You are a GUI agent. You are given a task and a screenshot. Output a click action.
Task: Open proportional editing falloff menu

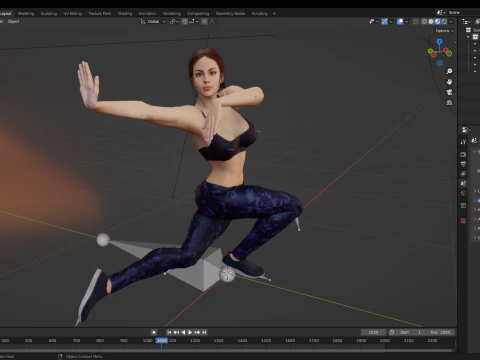click(x=213, y=22)
